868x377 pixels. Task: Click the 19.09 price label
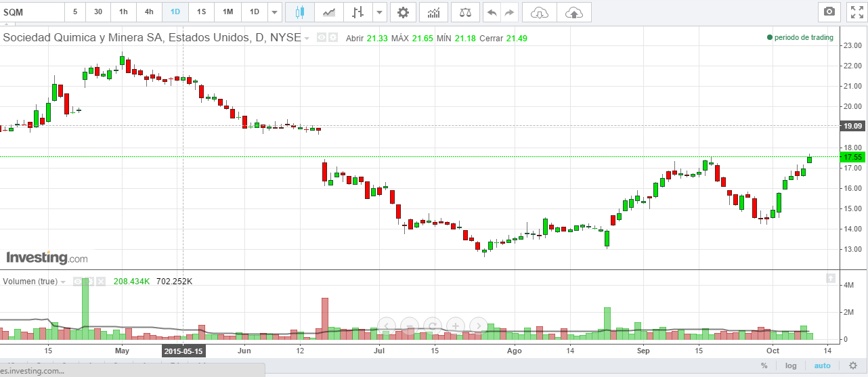click(x=852, y=126)
